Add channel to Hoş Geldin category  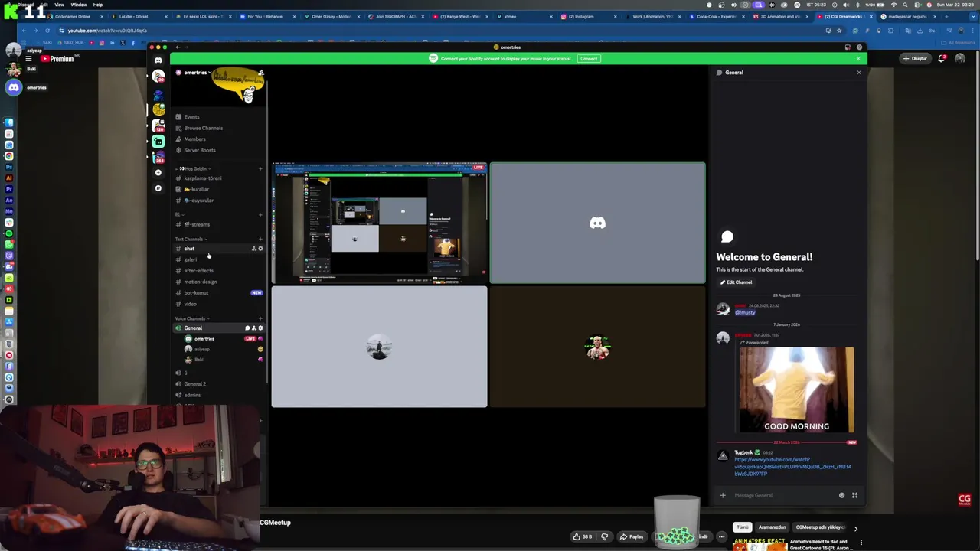260,168
